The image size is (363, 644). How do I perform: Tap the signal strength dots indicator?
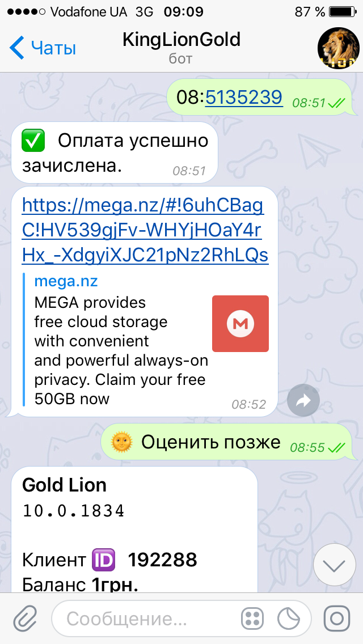coord(26,12)
